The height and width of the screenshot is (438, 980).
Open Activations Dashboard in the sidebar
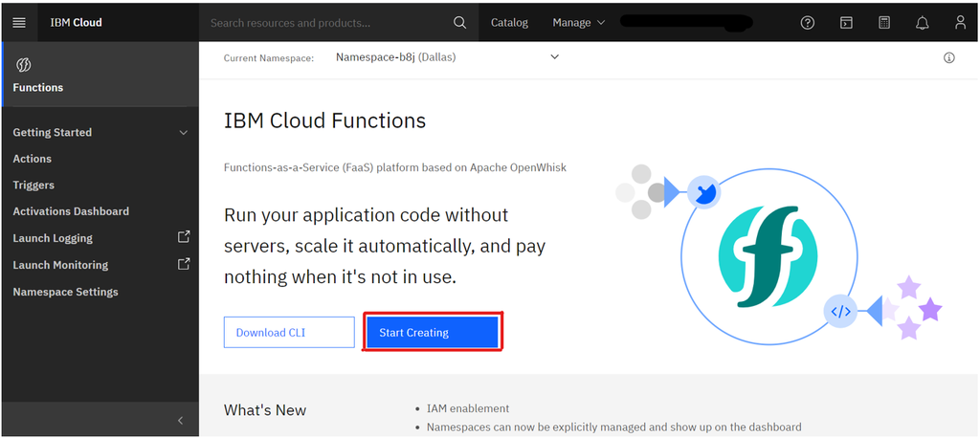point(71,211)
